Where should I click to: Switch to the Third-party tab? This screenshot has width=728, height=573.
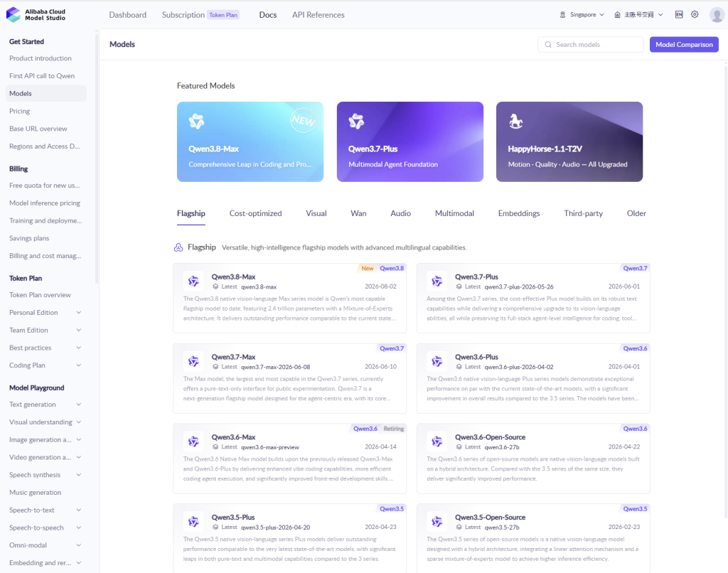[583, 213]
